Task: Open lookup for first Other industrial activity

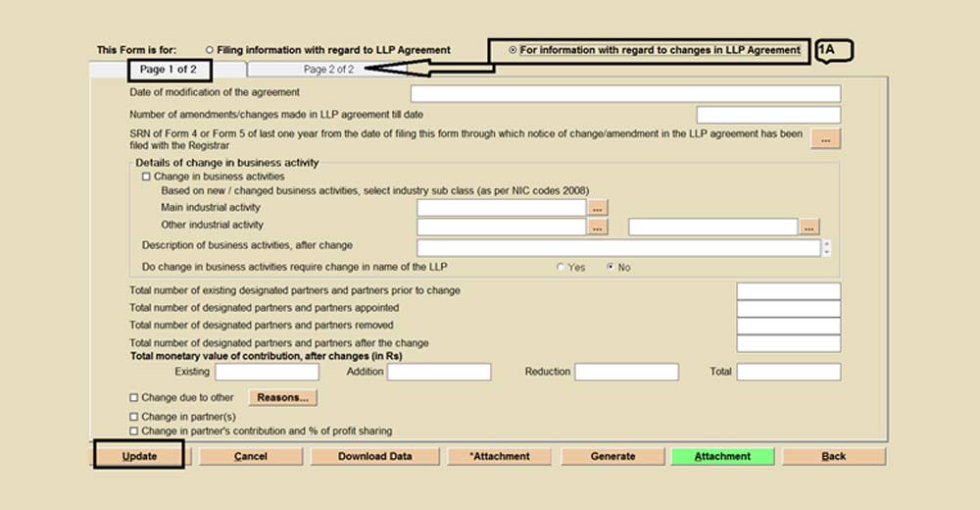Action: (x=598, y=228)
